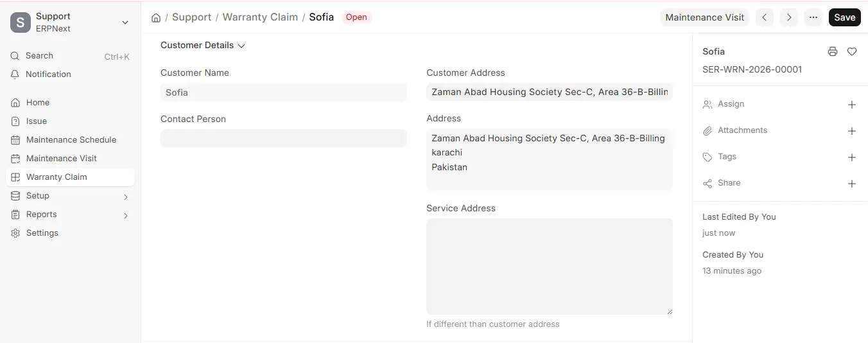
Task: Like the document with the heart icon
Action: (x=852, y=51)
